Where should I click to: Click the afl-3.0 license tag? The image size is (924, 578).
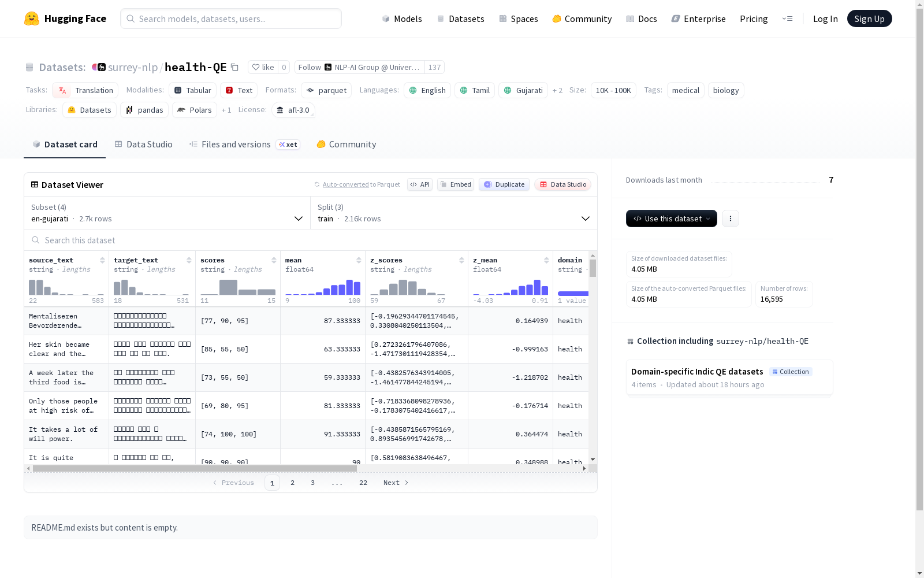(x=293, y=110)
